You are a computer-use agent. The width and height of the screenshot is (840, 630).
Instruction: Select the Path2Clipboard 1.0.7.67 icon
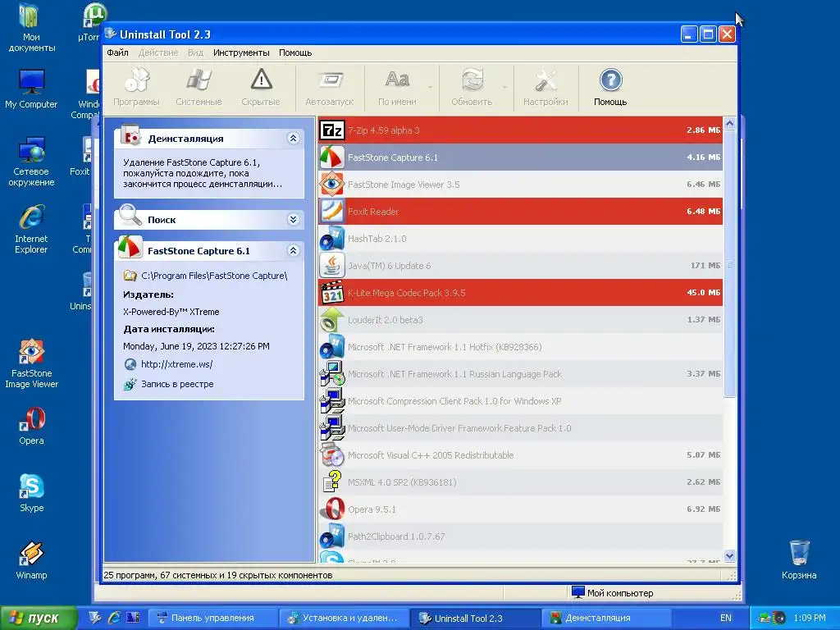(x=332, y=536)
